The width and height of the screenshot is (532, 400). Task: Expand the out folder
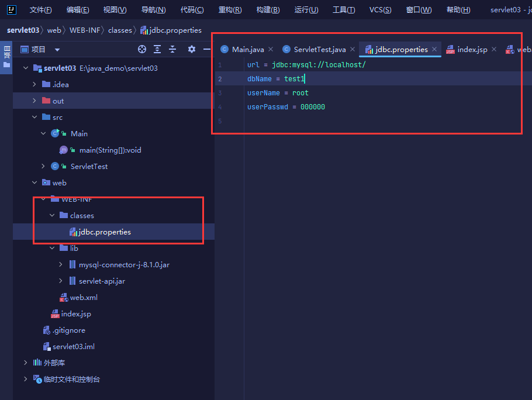click(34, 101)
